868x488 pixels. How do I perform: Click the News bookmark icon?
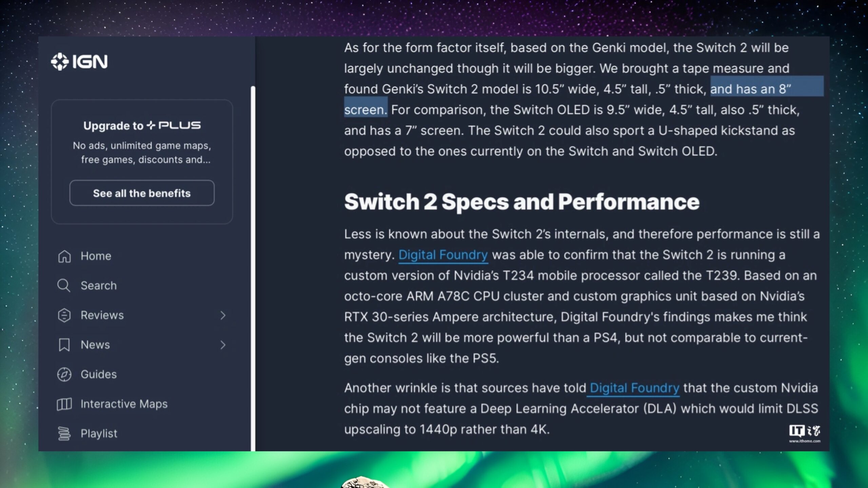(64, 345)
